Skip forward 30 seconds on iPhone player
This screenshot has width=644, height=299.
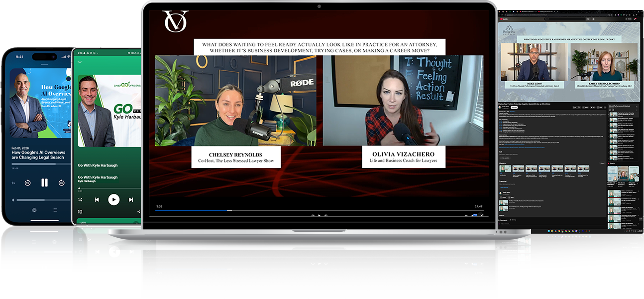[61, 183]
